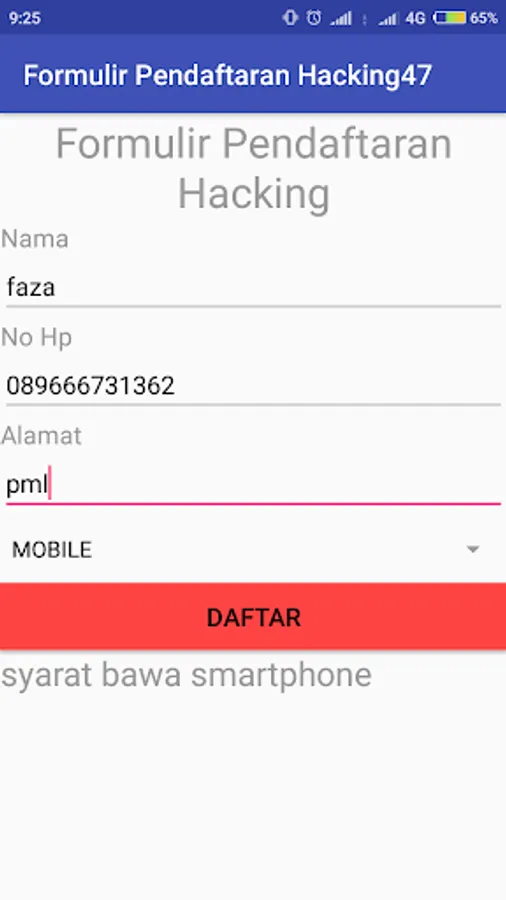Focus the No Hp field with 089666731362
This screenshot has height=900, width=506.
[253, 385]
